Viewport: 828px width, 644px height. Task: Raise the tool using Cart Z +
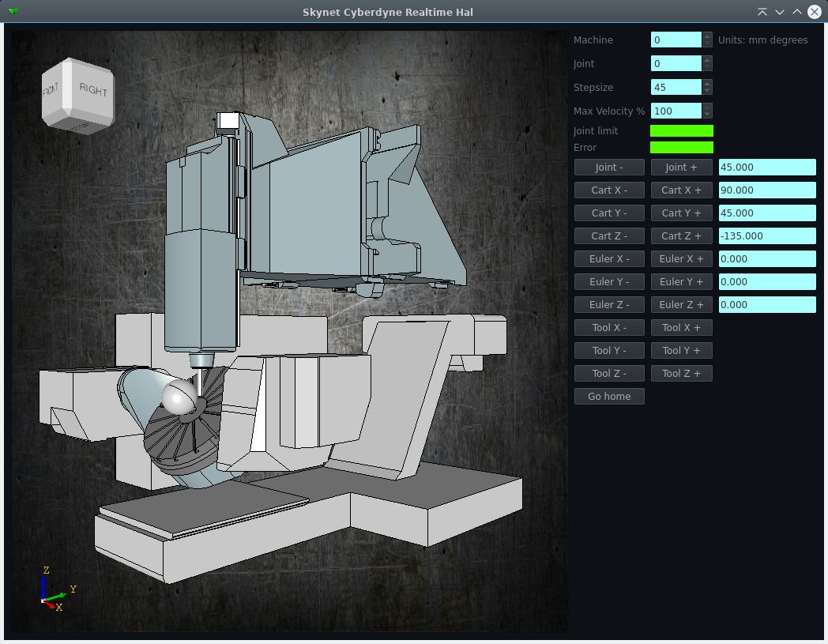point(681,236)
